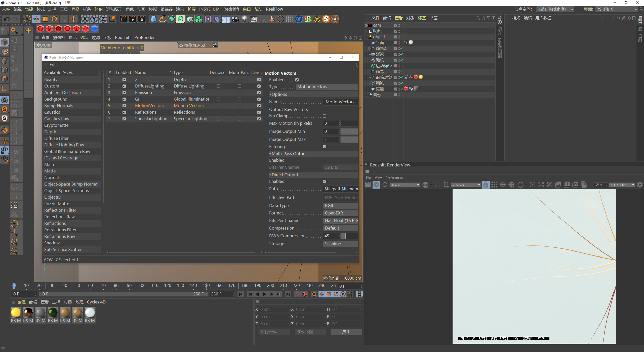
Task: Open the Beauty AOV dropdown in RenderView
Action: click(405, 185)
